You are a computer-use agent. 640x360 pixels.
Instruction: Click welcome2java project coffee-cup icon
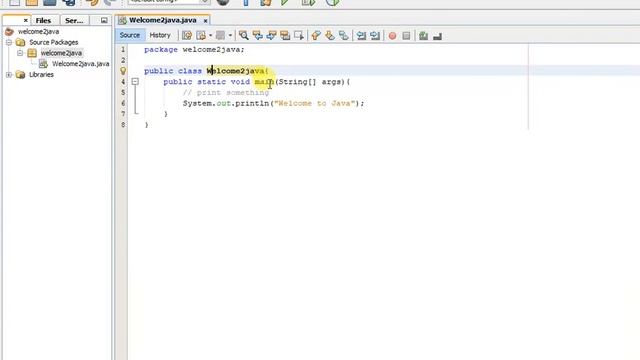pos(9,31)
